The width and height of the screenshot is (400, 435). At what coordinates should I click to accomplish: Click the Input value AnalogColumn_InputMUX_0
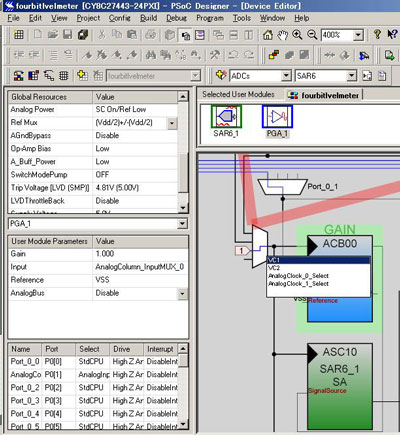140,267
